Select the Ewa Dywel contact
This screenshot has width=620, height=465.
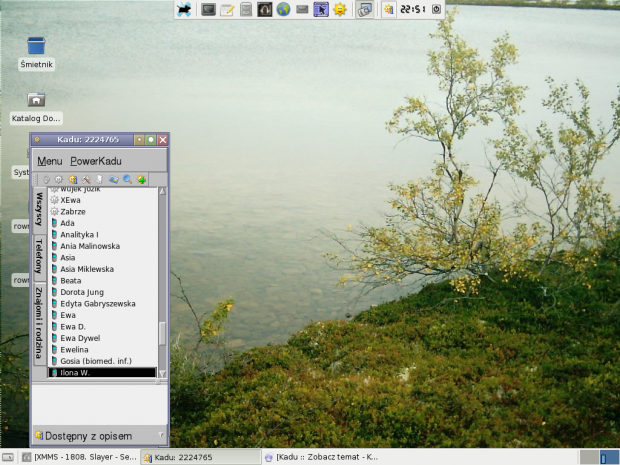coord(103,338)
